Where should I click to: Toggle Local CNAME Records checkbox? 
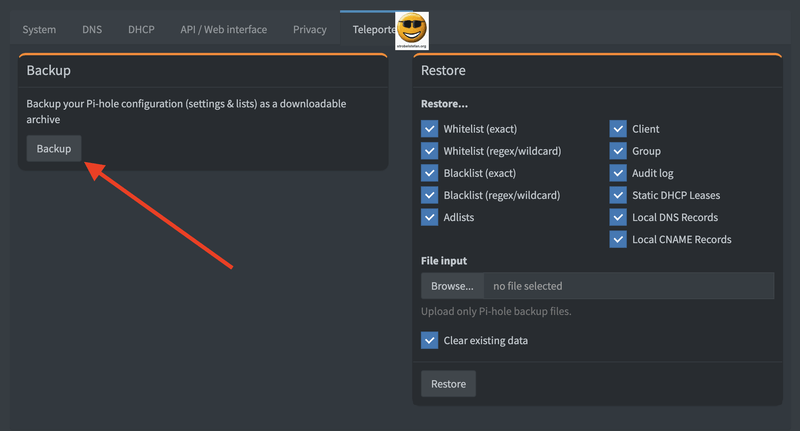click(x=618, y=239)
